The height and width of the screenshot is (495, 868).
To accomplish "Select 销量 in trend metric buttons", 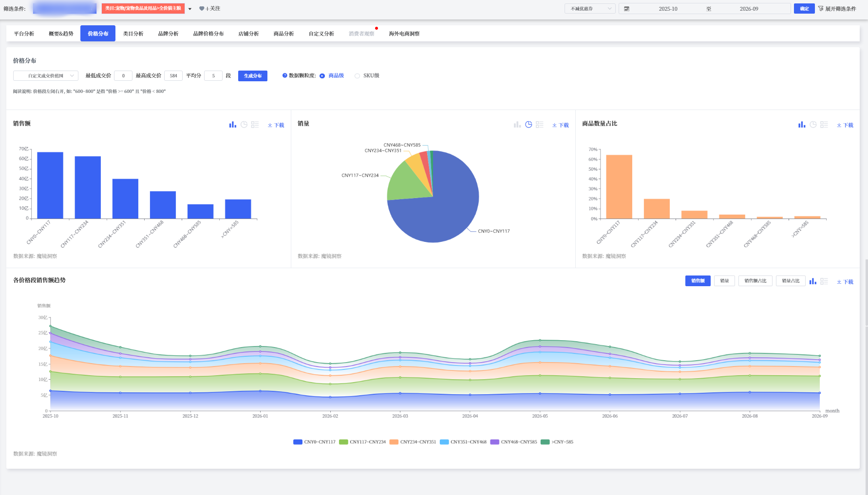I will [x=724, y=281].
